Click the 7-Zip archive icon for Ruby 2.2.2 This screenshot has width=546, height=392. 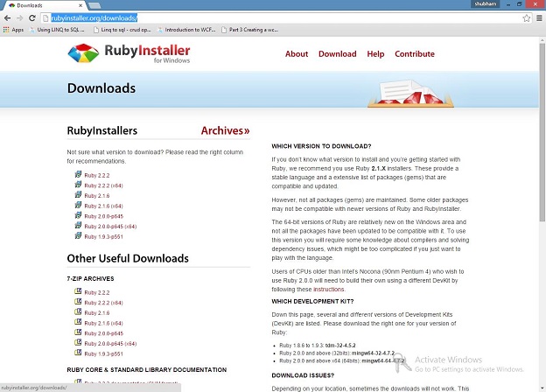pyautogui.click(x=78, y=291)
